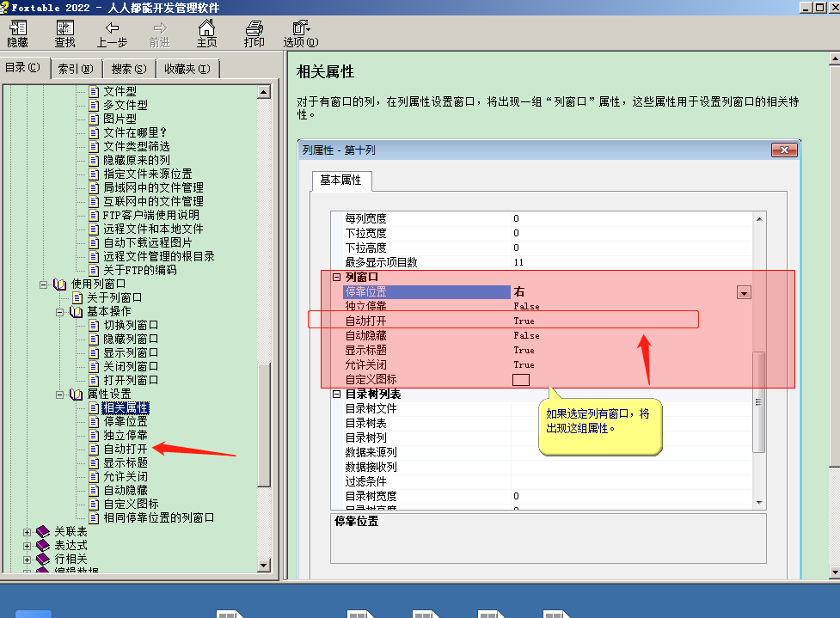Open the 选项 (Options) toolbar icon
This screenshot has height=618, width=840.
point(301,28)
